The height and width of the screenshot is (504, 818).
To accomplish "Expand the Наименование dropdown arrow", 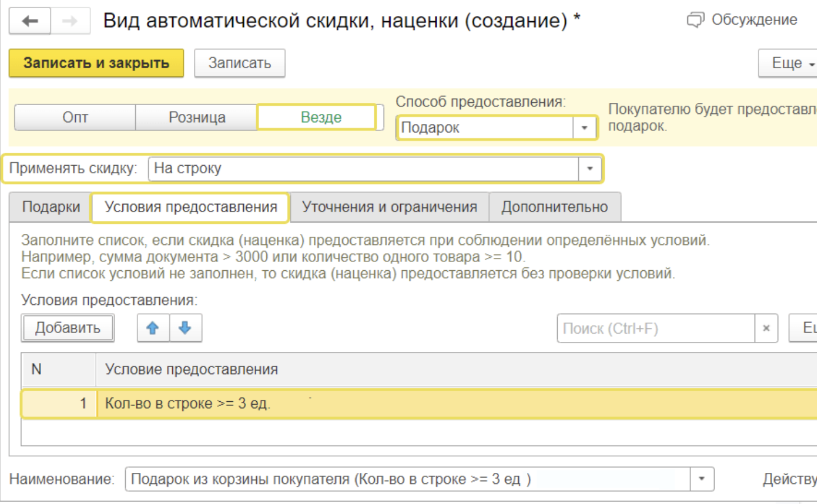I will [702, 479].
